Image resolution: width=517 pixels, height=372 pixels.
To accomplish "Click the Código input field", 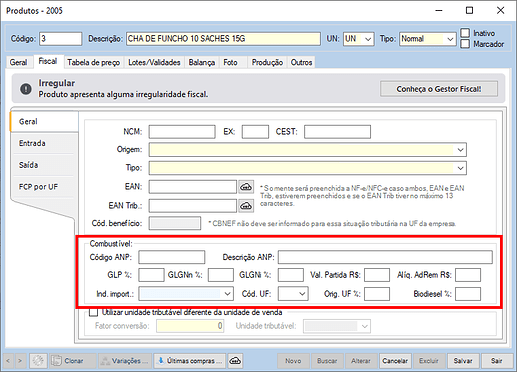I will 60,39.
